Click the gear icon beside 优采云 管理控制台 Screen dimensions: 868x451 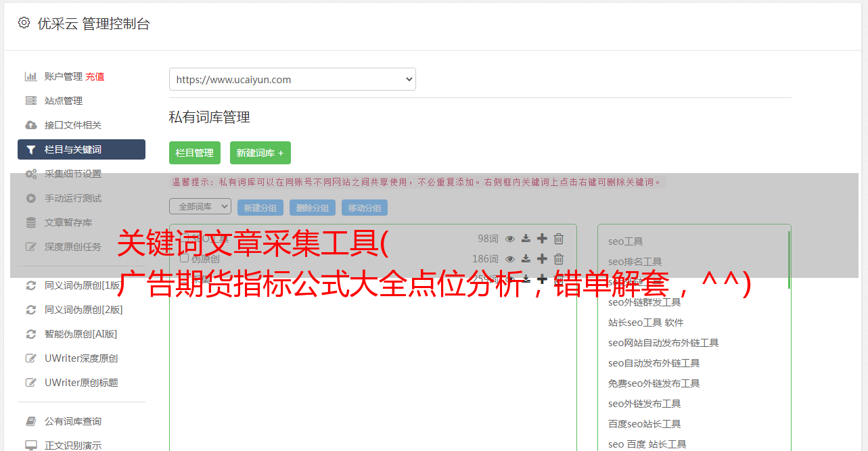point(24,23)
